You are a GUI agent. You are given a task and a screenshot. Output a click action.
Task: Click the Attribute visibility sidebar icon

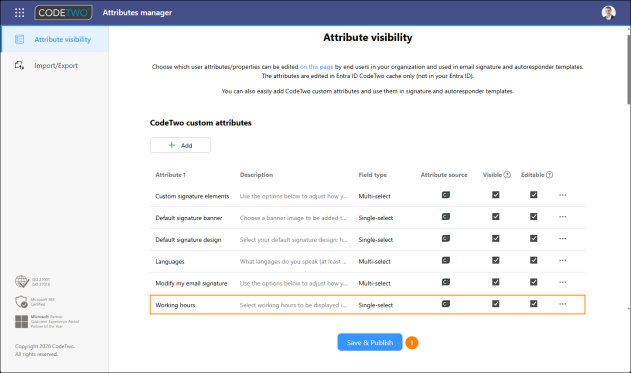tap(19, 39)
